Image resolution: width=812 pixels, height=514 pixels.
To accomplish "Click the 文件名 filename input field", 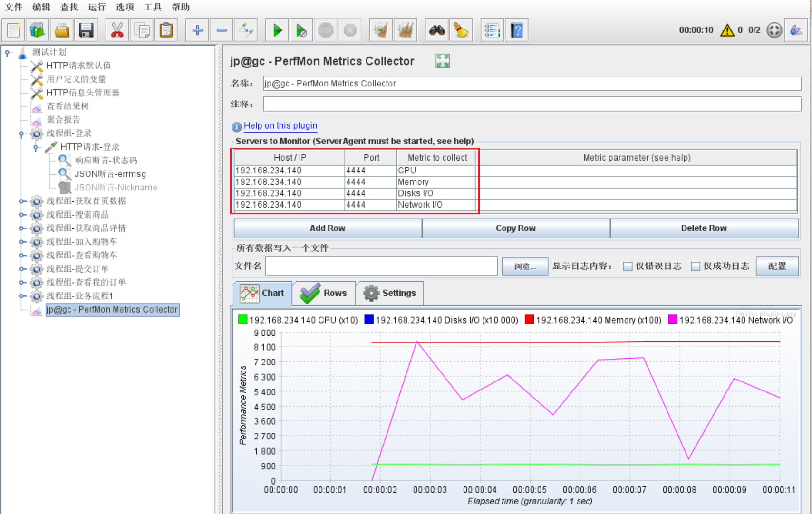I will click(x=381, y=266).
